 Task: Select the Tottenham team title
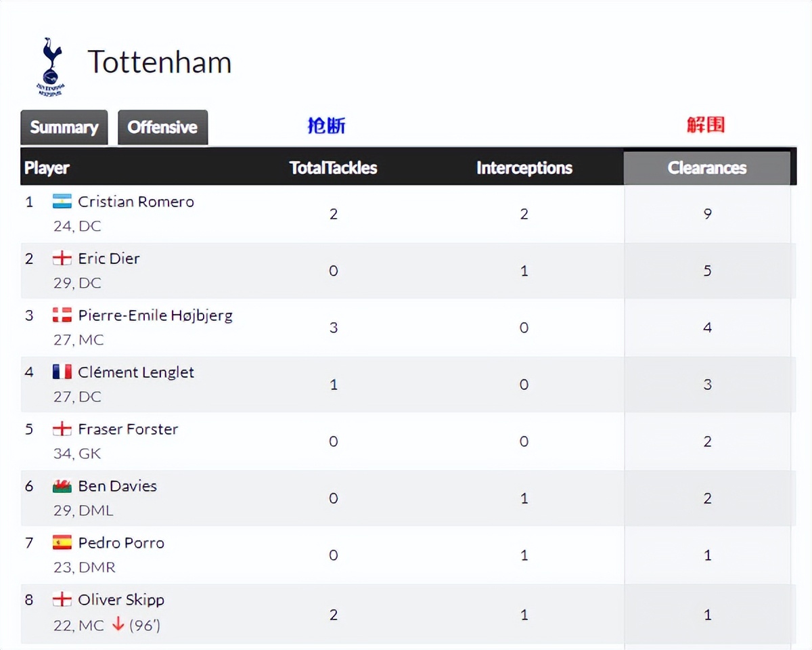160,62
